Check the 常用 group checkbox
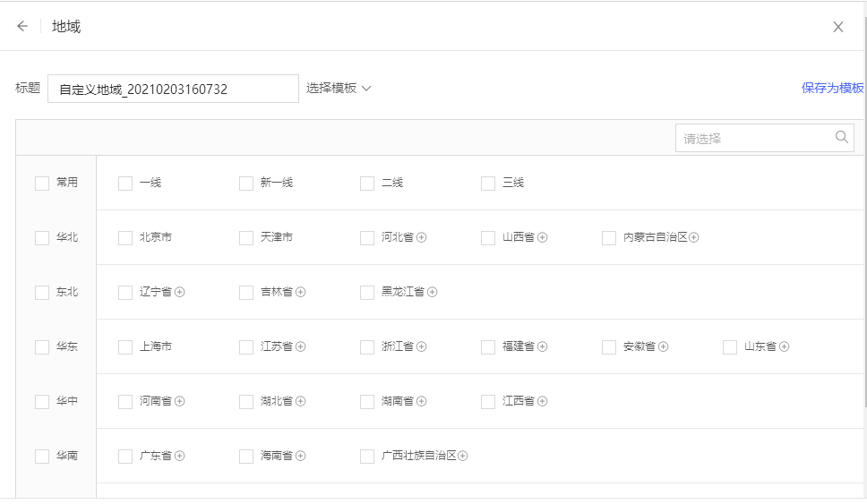Image resolution: width=867 pixels, height=504 pixels. 42,183
